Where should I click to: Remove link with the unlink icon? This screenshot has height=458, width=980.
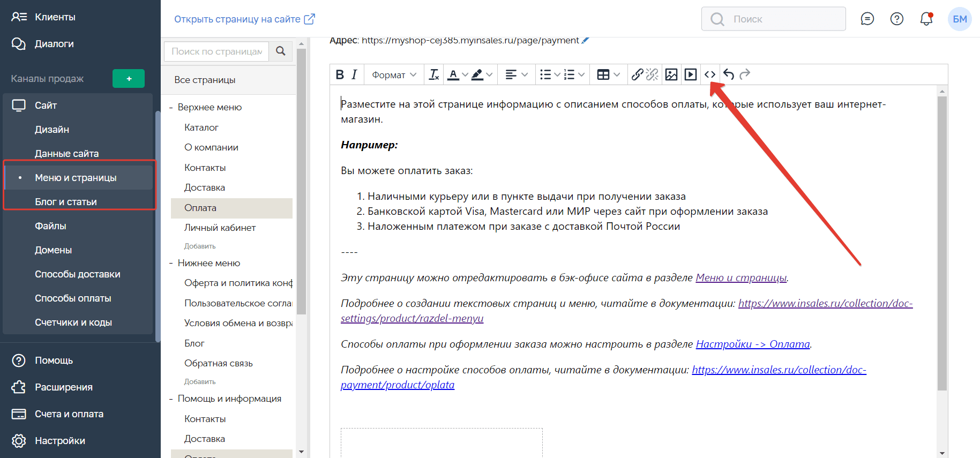tap(652, 74)
